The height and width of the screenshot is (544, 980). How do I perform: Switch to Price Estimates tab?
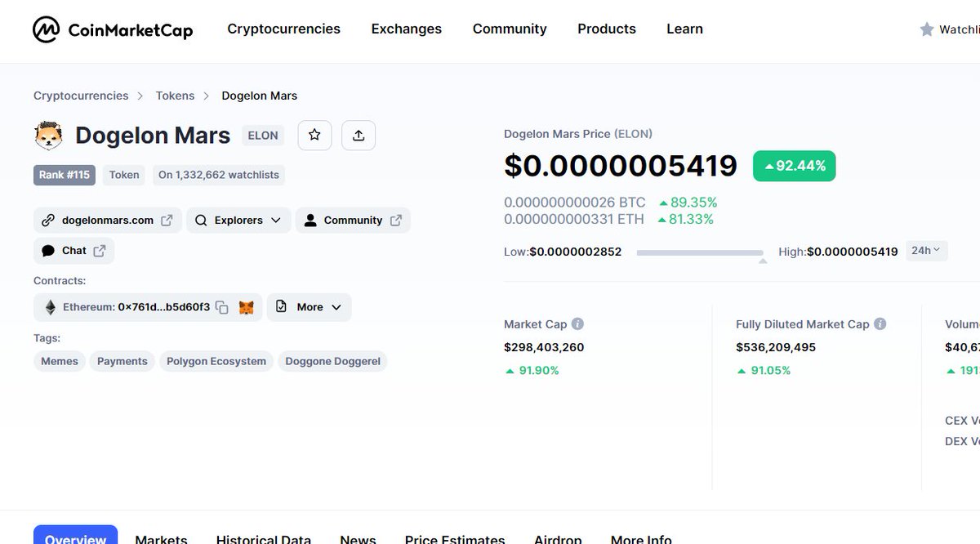coord(455,539)
